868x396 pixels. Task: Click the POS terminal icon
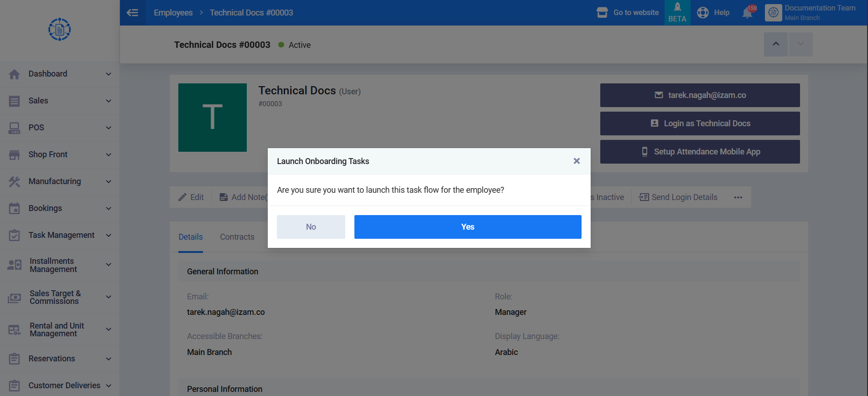pyautogui.click(x=14, y=128)
